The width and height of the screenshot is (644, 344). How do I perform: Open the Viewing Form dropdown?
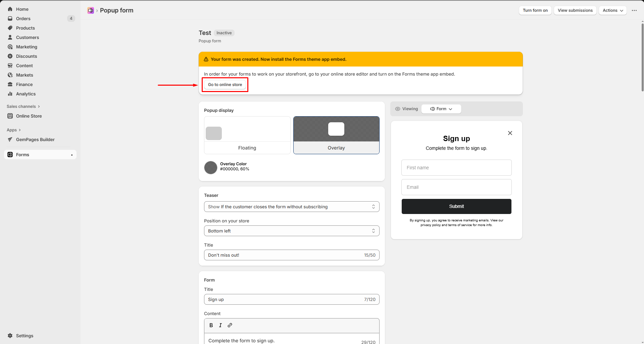(x=441, y=109)
